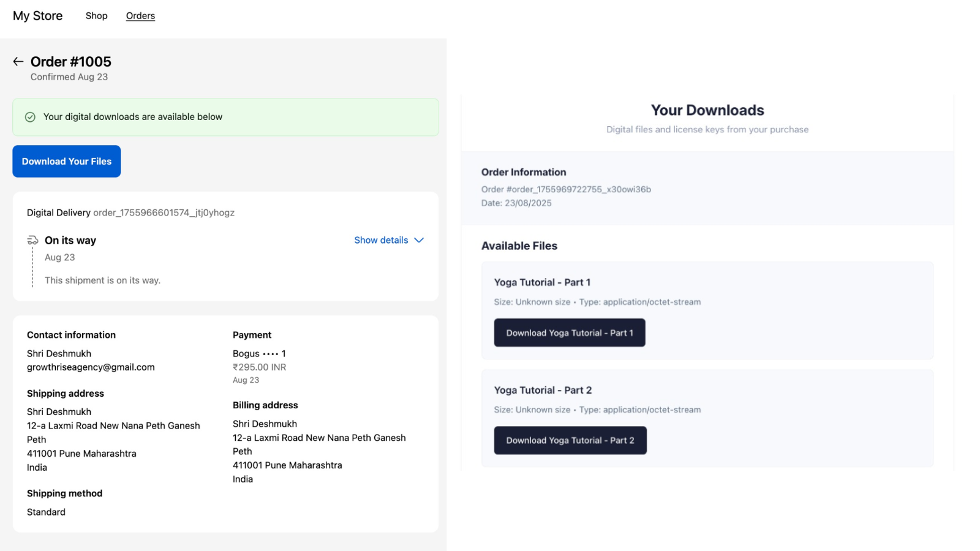The height and width of the screenshot is (551, 980).
Task: Go back using the arrow beside Order #1005
Action: pos(18,62)
